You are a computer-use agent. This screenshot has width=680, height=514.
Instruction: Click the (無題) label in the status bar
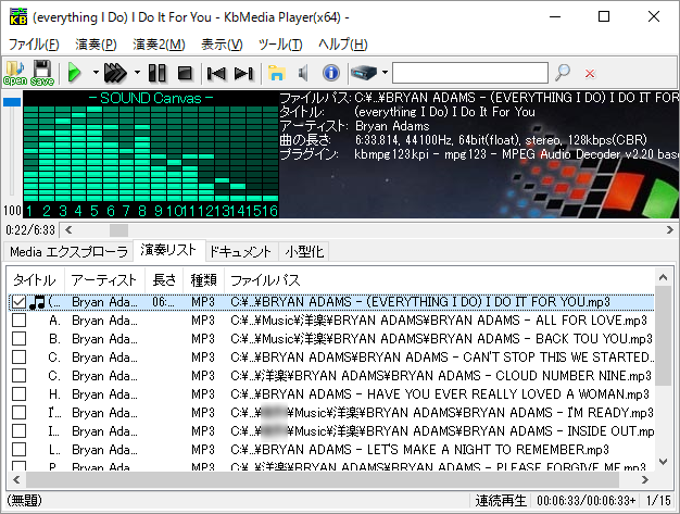click(x=24, y=501)
